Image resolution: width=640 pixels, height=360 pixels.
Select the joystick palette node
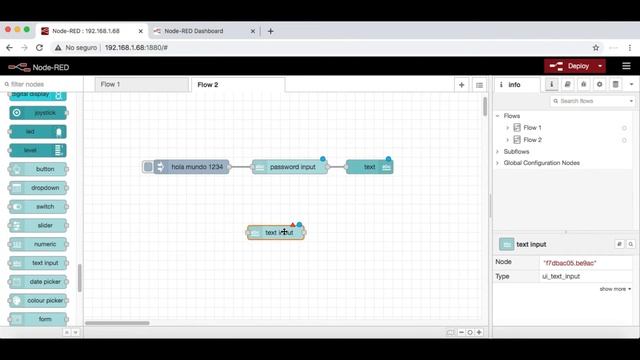click(x=38, y=113)
